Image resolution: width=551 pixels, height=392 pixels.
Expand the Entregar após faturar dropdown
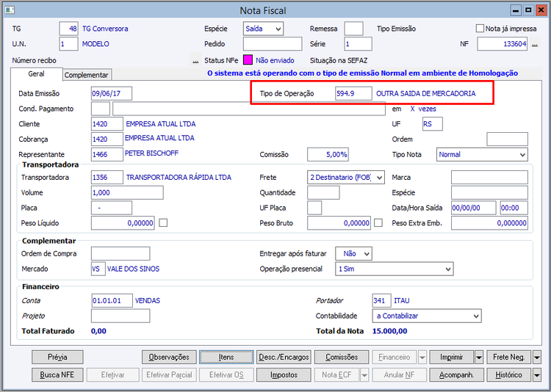(353, 253)
